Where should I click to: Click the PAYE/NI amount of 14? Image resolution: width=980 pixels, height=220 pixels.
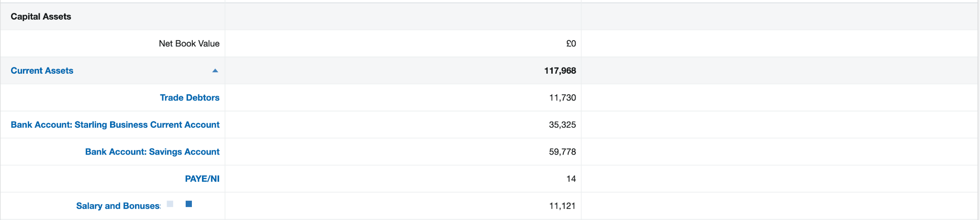click(x=571, y=179)
